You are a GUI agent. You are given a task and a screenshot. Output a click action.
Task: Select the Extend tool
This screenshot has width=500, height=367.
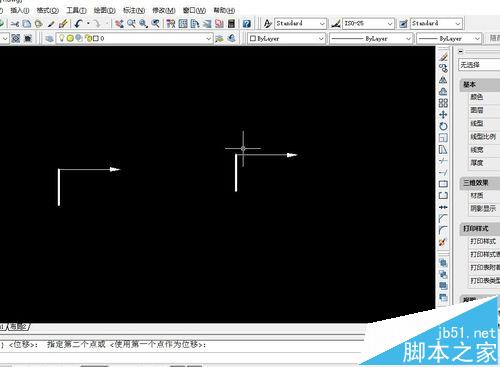(x=443, y=173)
